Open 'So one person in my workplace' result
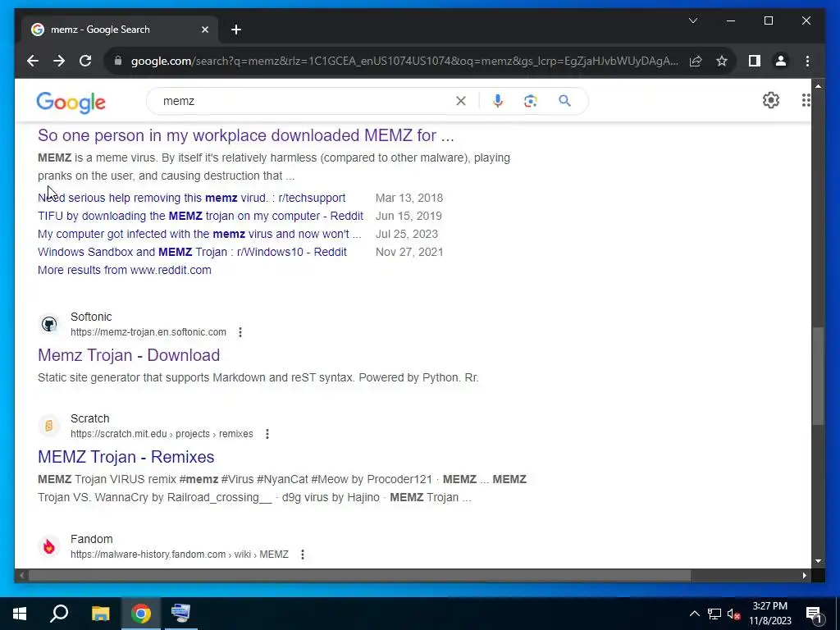This screenshot has width=840, height=630. pos(246,135)
